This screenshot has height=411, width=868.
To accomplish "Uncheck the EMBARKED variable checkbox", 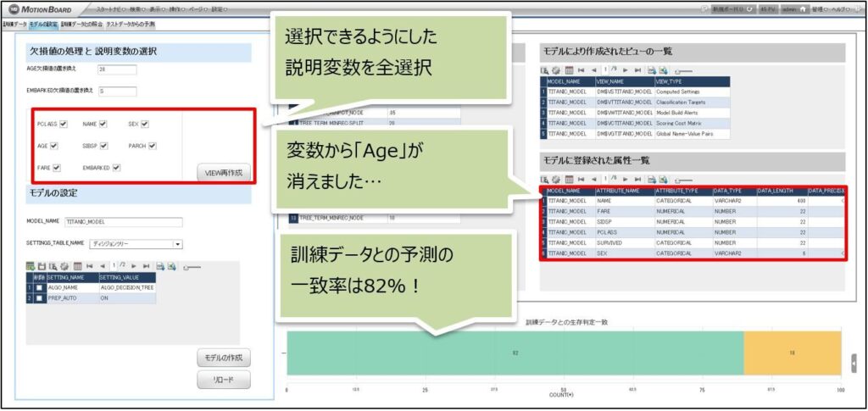I will click(x=116, y=168).
